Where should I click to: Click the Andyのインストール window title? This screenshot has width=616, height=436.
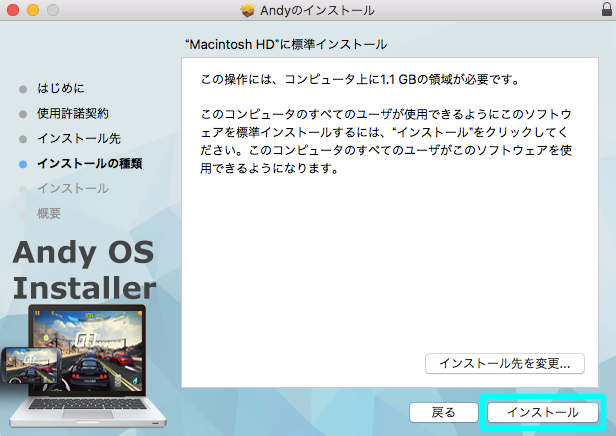tap(317, 10)
